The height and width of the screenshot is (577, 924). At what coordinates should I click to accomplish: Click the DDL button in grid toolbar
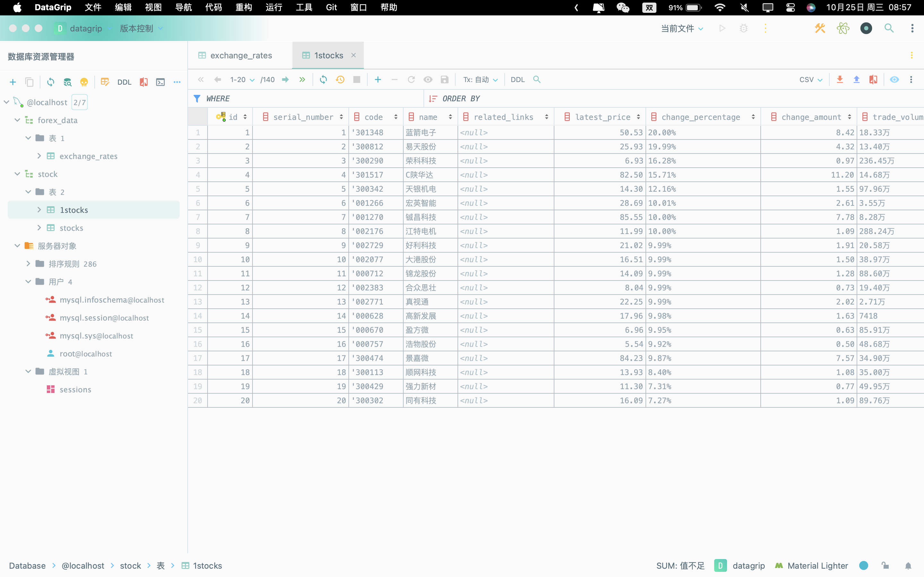click(518, 79)
